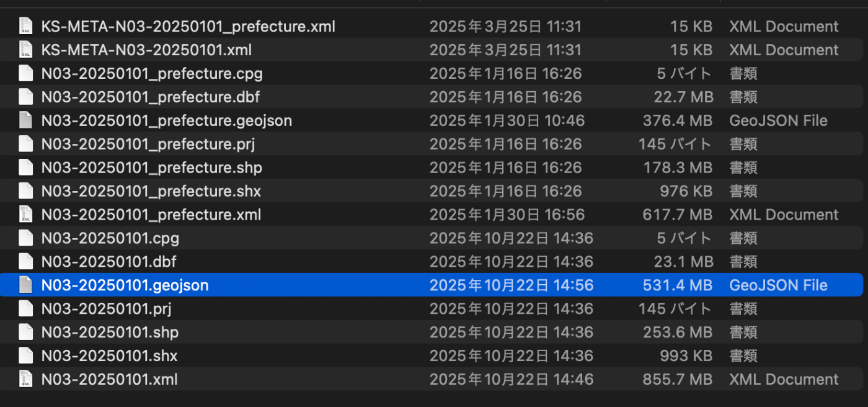
Task: Select the N03-20250101.shp file name
Action: coord(110,333)
